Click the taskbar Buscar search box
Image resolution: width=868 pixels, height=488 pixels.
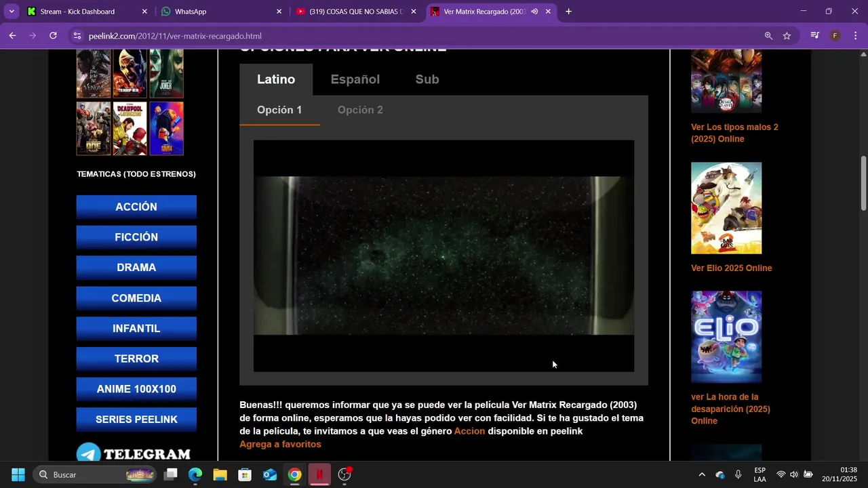point(96,474)
